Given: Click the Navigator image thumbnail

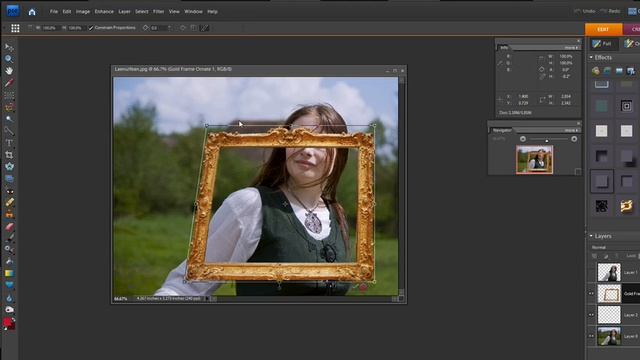Looking at the screenshot, I should pyautogui.click(x=534, y=160).
